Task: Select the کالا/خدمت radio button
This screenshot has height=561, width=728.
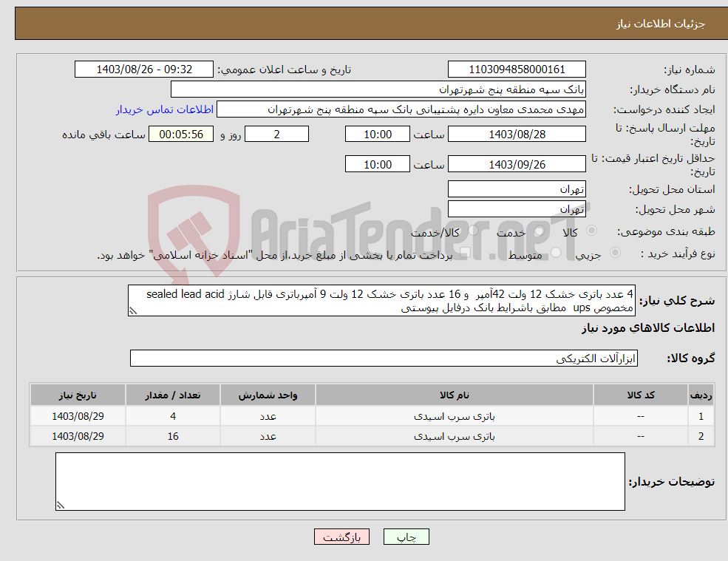Action: (x=473, y=231)
